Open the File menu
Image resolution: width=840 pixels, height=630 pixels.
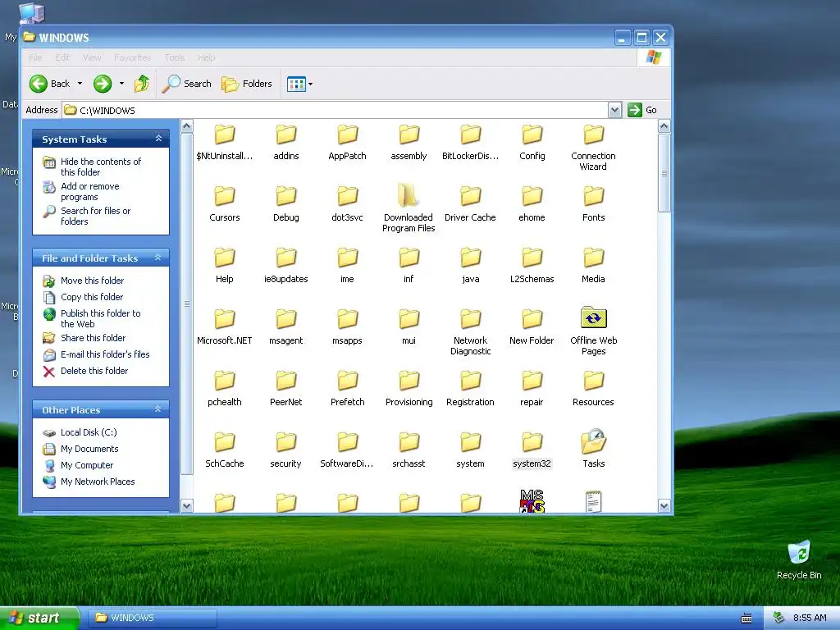pos(35,57)
